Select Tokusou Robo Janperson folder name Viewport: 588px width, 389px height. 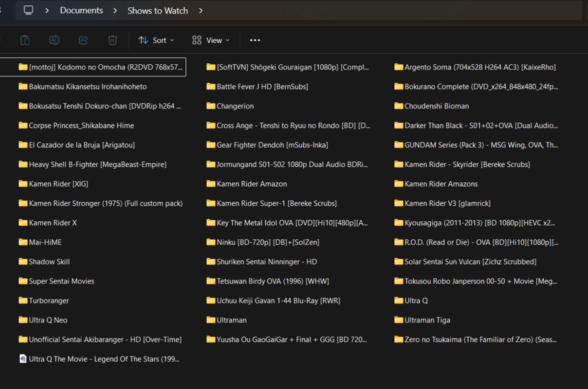[x=481, y=281]
